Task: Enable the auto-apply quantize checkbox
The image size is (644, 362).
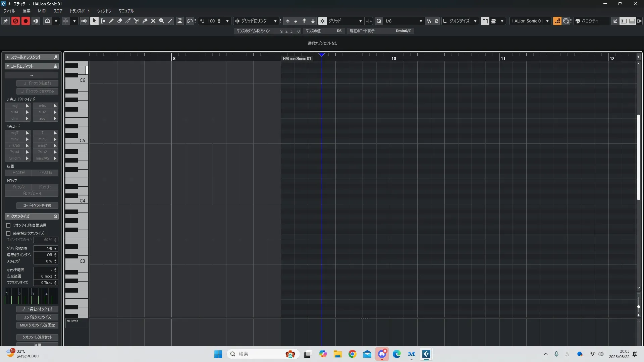Action: click(x=8, y=225)
